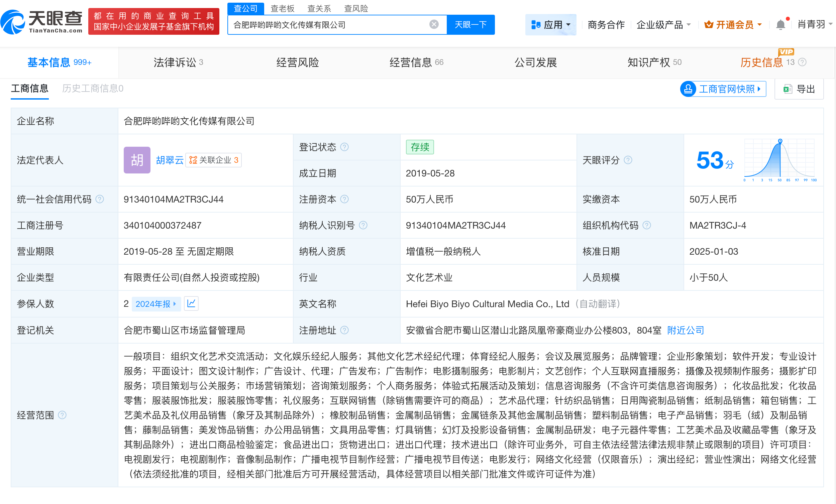Expand the 开通会员 membership dropdown
836x504 pixels.
[733, 25]
